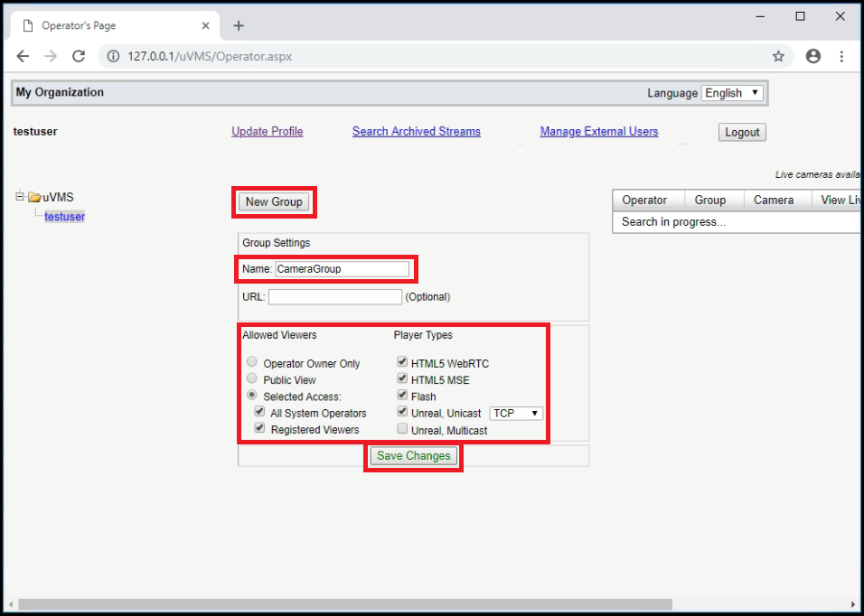
Task: Click into the optional URL input field
Action: [x=335, y=297]
